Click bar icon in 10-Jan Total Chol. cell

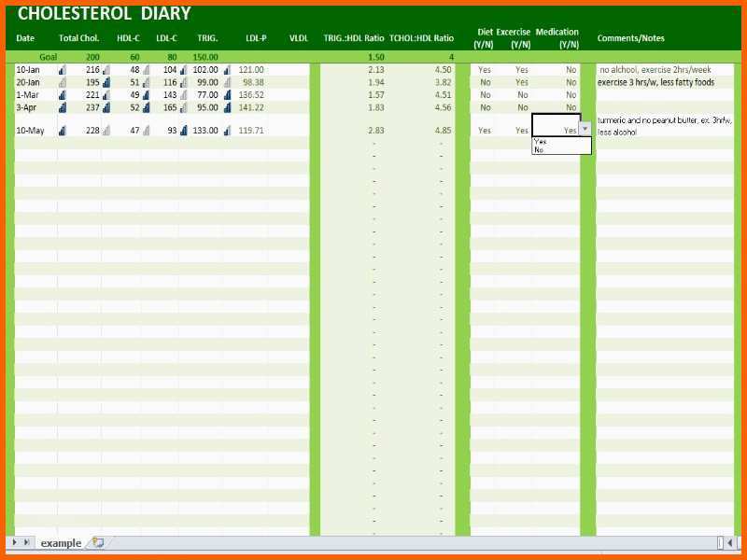click(x=63, y=70)
